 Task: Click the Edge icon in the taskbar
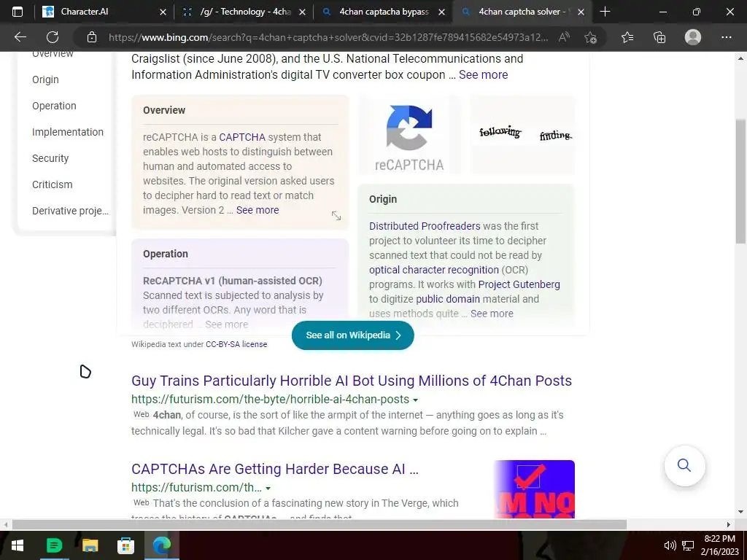(x=161, y=545)
